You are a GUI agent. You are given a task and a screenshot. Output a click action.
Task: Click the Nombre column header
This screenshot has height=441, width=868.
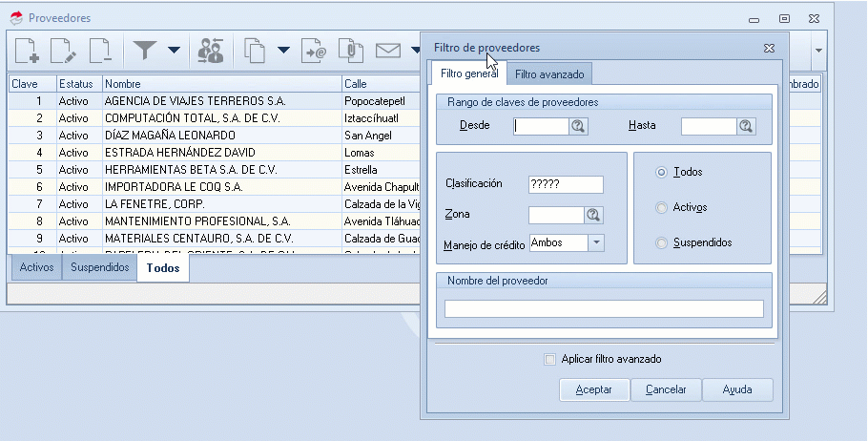pos(222,84)
